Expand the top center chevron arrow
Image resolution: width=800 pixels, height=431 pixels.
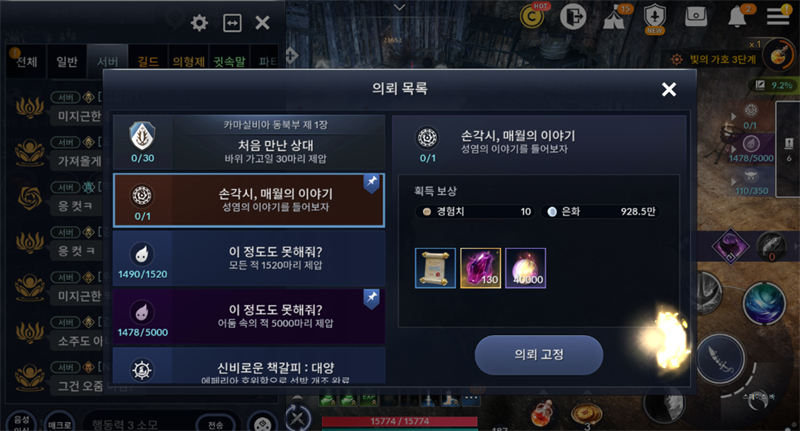click(x=399, y=8)
